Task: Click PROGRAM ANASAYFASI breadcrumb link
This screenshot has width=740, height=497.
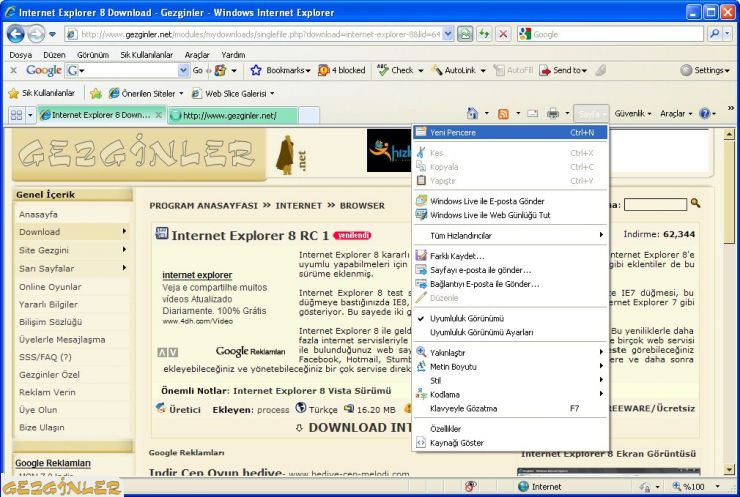Action: 203,206
